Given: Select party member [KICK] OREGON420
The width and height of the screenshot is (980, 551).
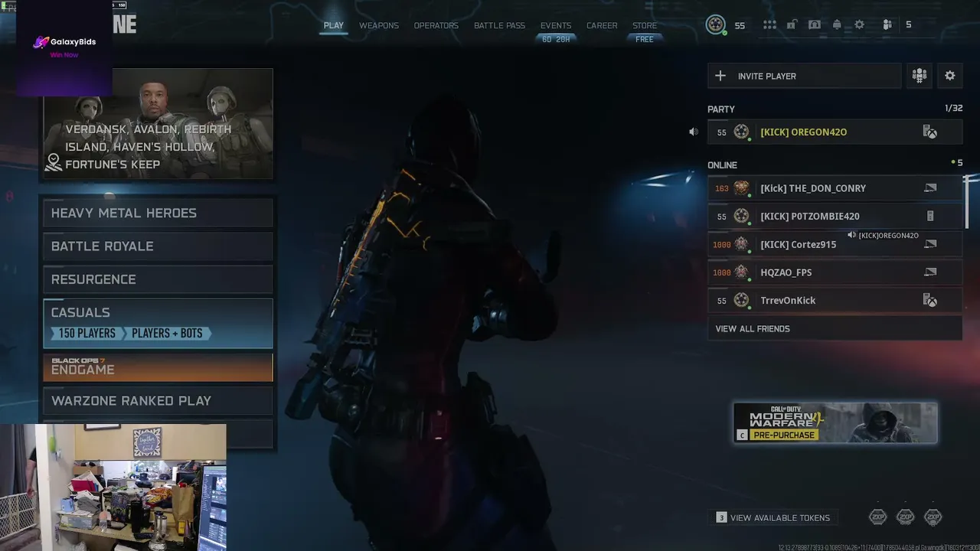Looking at the screenshot, I should (x=835, y=132).
